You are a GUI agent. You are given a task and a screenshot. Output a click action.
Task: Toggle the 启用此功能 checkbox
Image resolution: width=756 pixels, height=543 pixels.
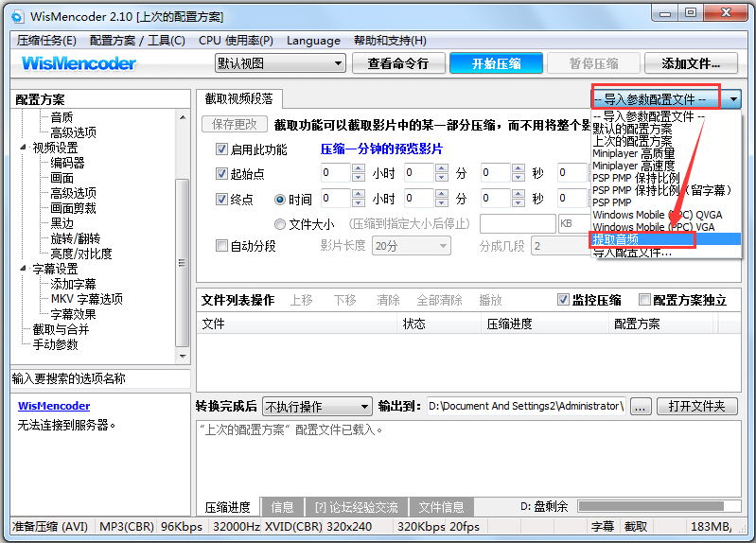tap(221, 149)
